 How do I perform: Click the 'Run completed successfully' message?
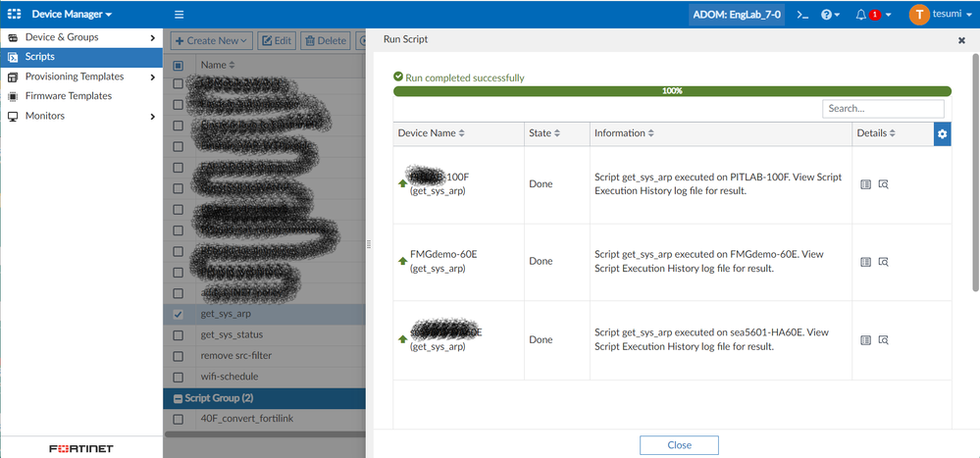point(464,78)
